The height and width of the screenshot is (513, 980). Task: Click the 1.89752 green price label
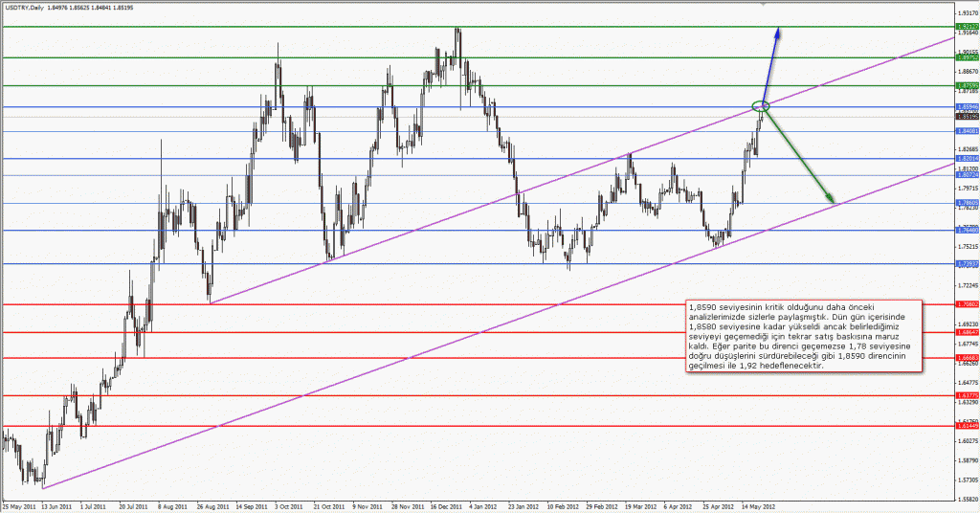point(967,57)
